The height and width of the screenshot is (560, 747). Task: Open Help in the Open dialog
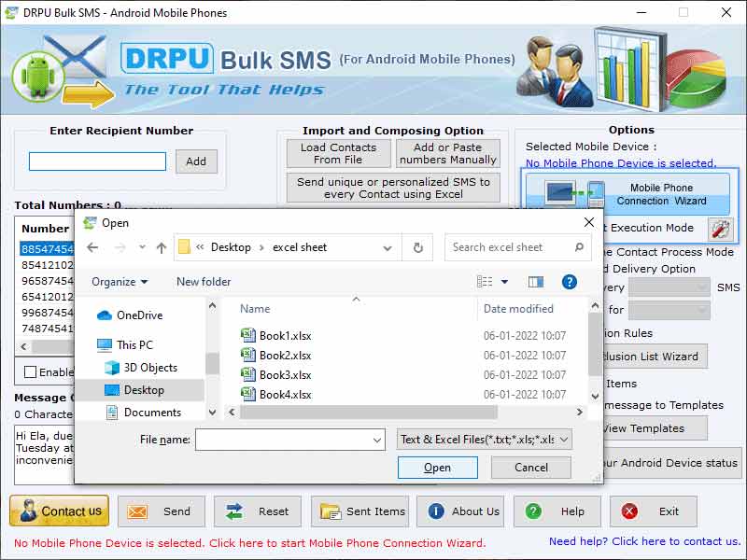pos(570,282)
